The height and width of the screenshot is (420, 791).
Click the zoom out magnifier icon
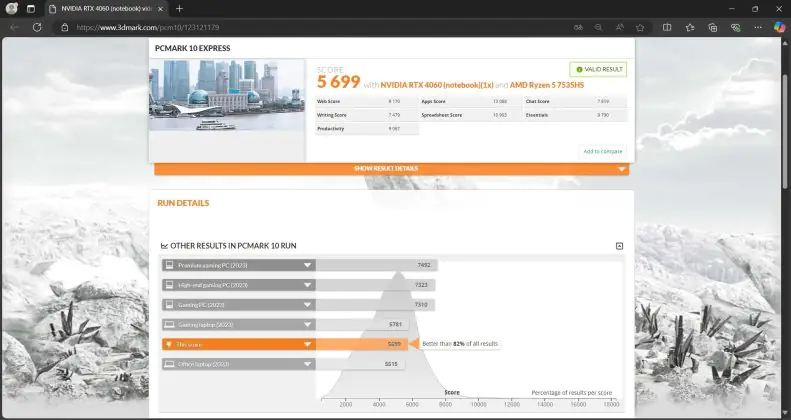[x=598, y=28]
